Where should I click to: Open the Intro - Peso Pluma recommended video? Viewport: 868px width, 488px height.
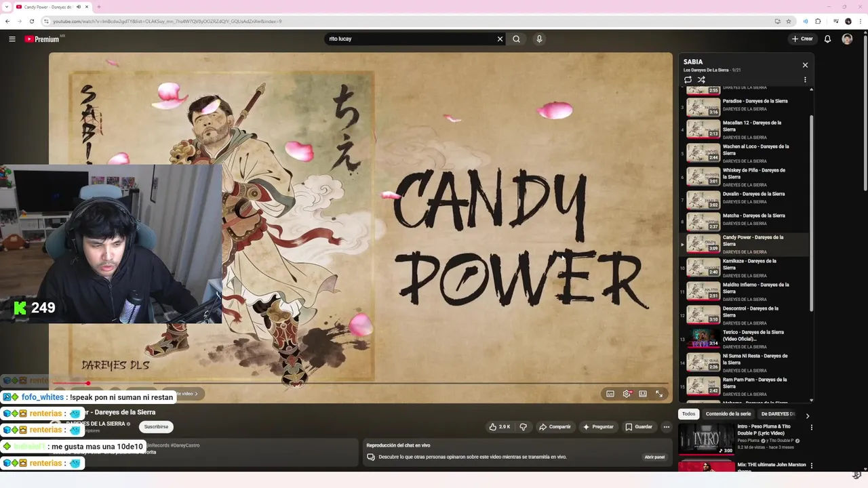(x=764, y=430)
